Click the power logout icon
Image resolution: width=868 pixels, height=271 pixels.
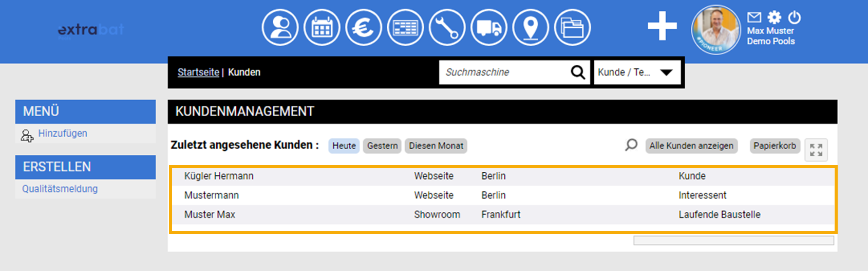(794, 17)
